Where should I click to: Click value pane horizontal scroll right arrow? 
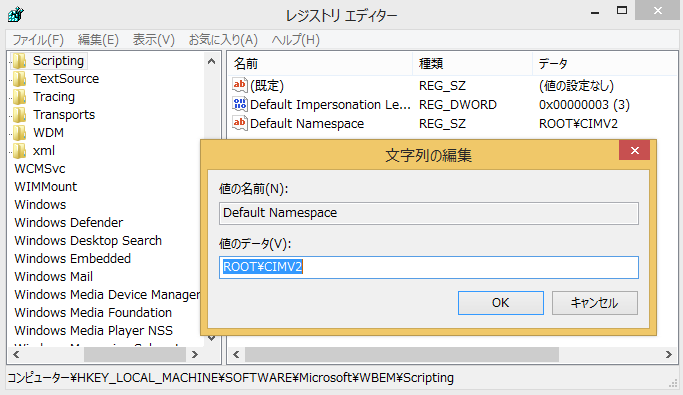669,354
